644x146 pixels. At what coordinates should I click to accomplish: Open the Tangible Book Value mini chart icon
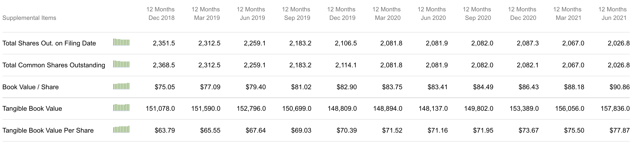pos(121,108)
